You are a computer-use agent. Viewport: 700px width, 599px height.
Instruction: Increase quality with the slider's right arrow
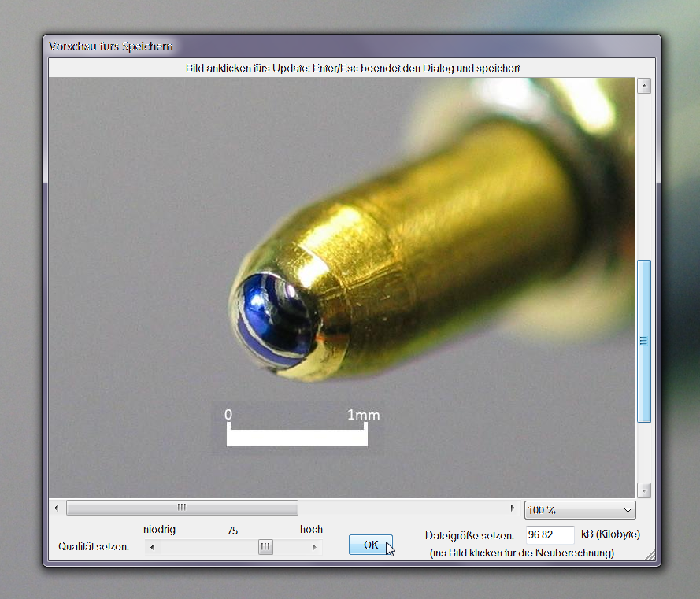pos(314,547)
